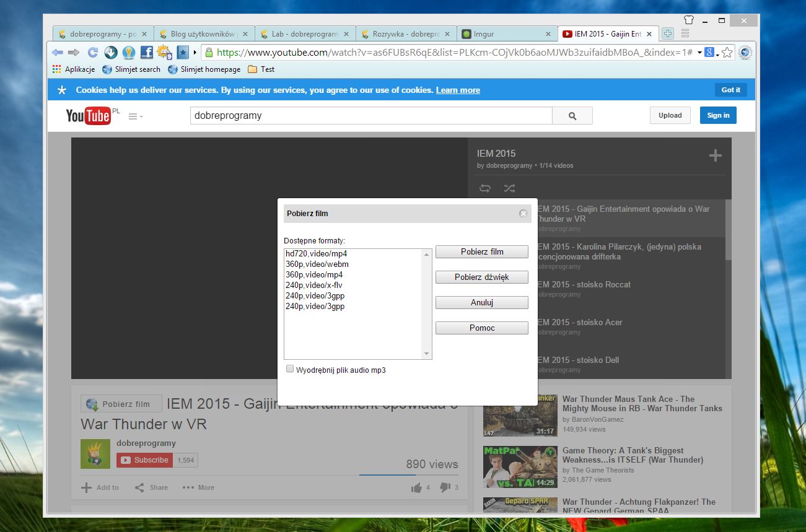
Task: Open the YouTube guide menu dropdown
Action: (x=136, y=116)
